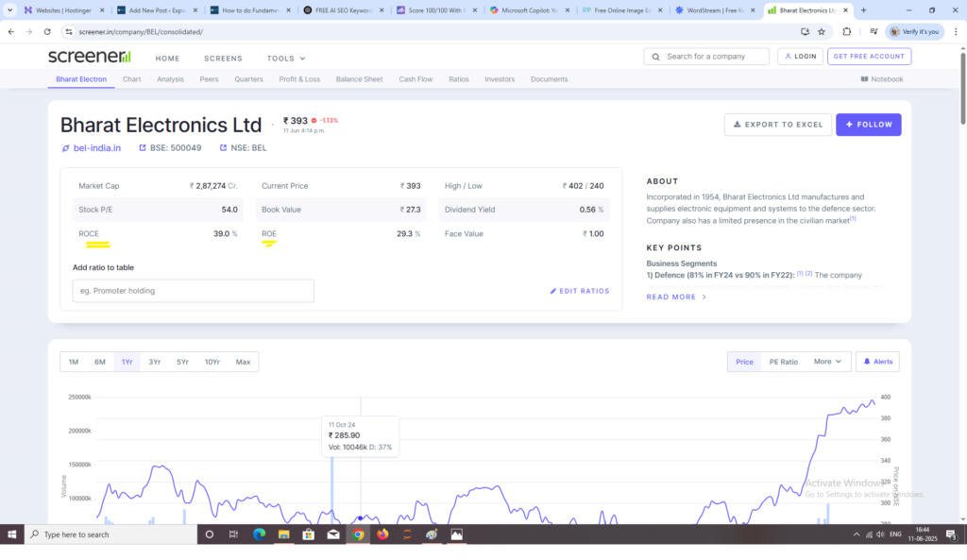Click GET FREE ACCOUNT button
The width and height of the screenshot is (967, 560).
(x=869, y=56)
